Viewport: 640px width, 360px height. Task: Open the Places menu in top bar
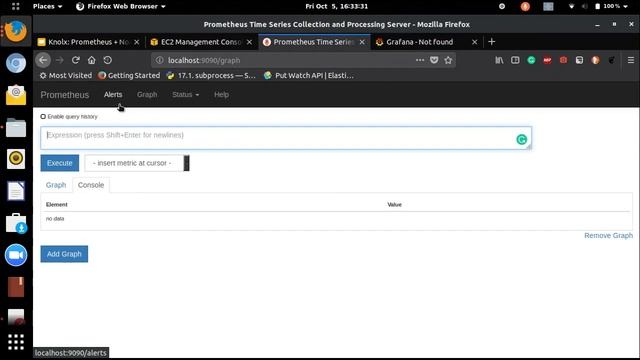click(x=47, y=6)
